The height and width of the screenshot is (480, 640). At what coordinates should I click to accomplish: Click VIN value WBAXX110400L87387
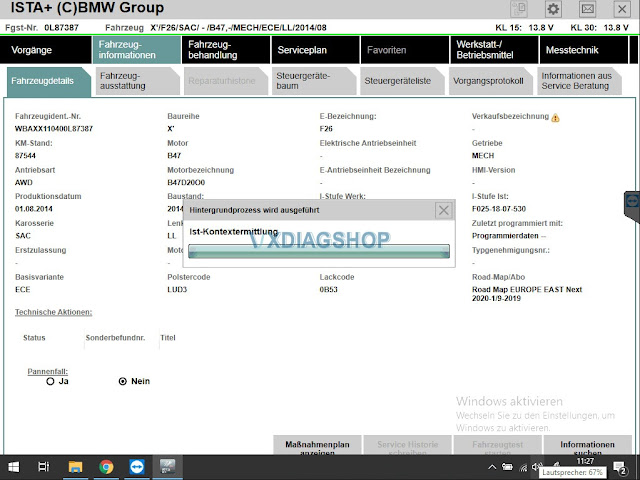pos(54,129)
